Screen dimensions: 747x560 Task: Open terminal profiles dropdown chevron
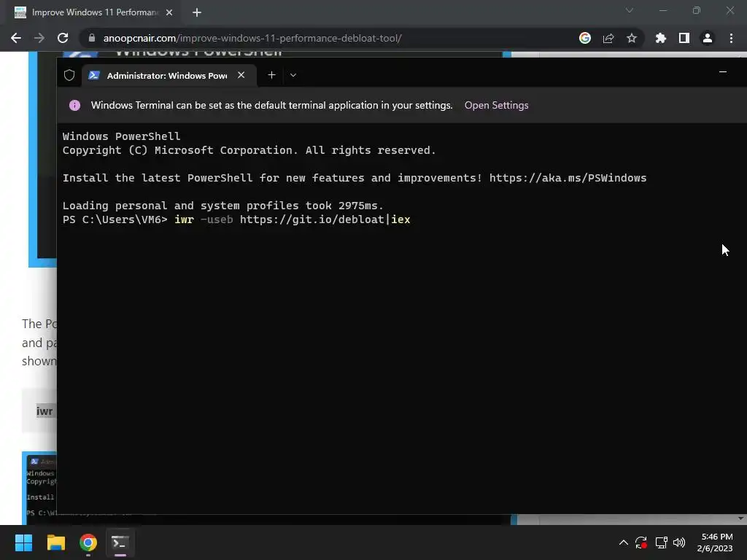pos(293,75)
